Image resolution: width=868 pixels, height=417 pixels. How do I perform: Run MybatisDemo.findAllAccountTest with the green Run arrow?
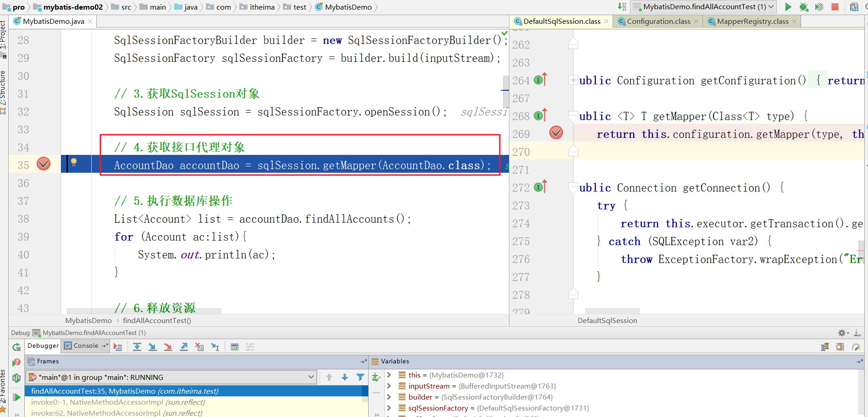tap(788, 7)
